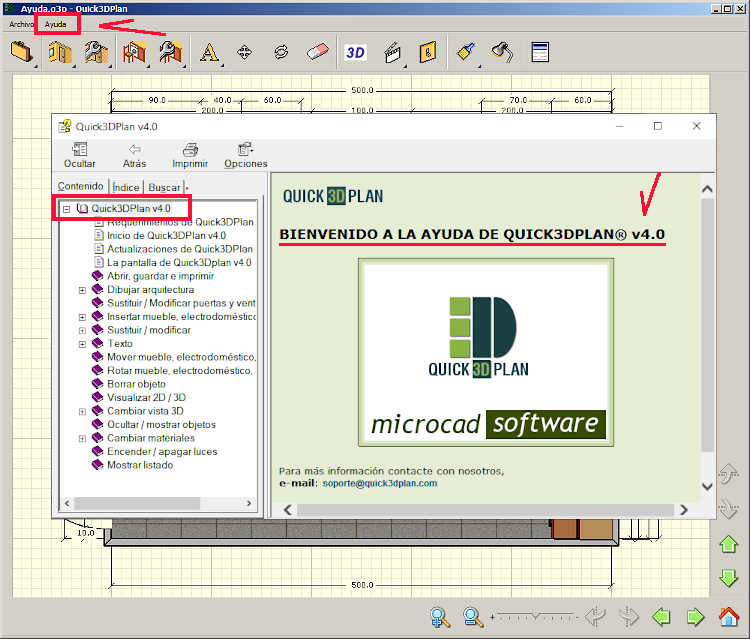Click the rotate view right gray arrow
Viewport: 750px width, 639px height.
[x=629, y=617]
